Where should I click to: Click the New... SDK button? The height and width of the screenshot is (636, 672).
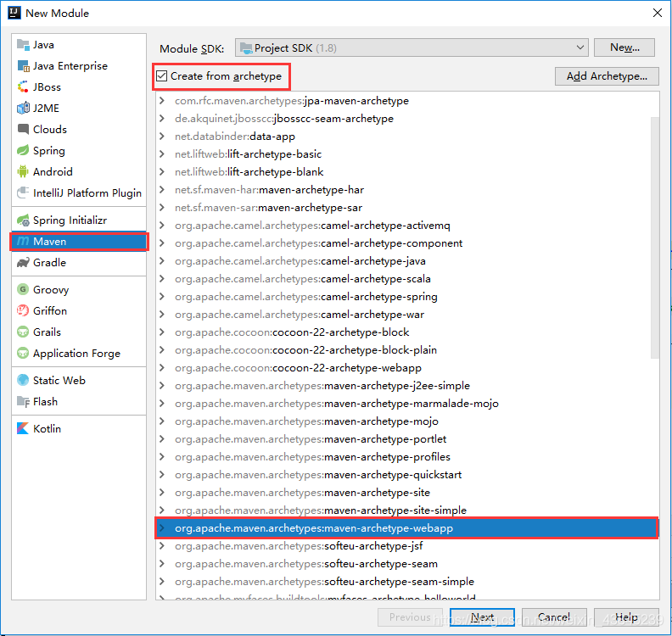coord(624,47)
